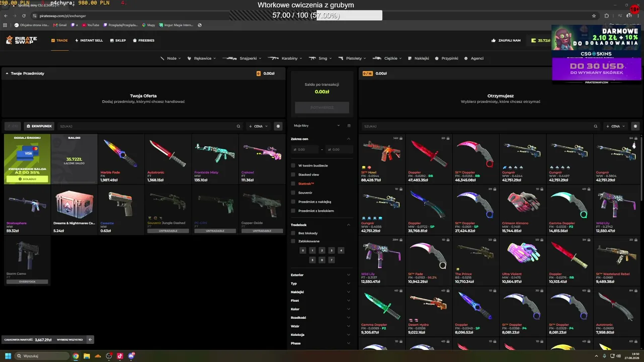Viewport: 644px width, 362px height.
Task: Click the minimum price input field
Action: coord(305,149)
